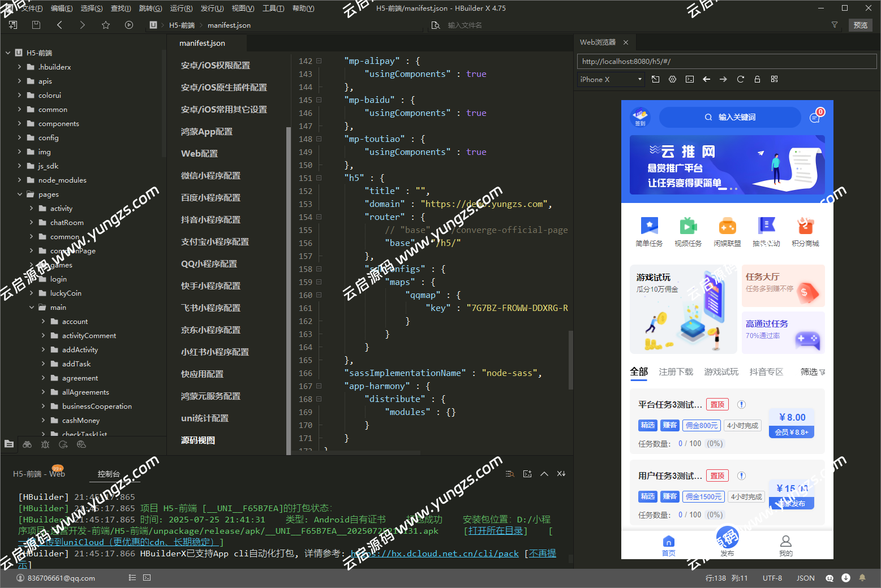Start debugging via the bug icon
This screenshot has width=881, height=588.
tap(45, 444)
